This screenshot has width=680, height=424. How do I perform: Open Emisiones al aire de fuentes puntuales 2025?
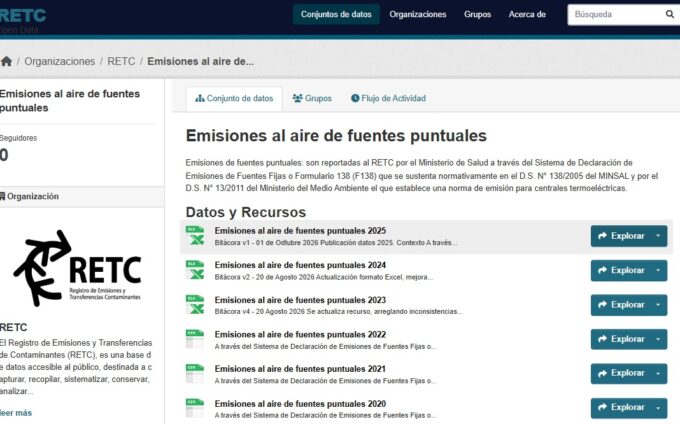pos(300,231)
